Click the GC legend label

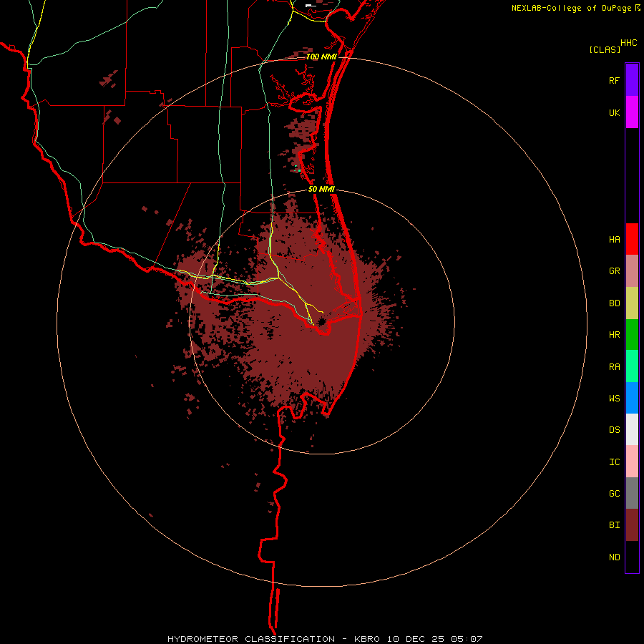[614, 494]
